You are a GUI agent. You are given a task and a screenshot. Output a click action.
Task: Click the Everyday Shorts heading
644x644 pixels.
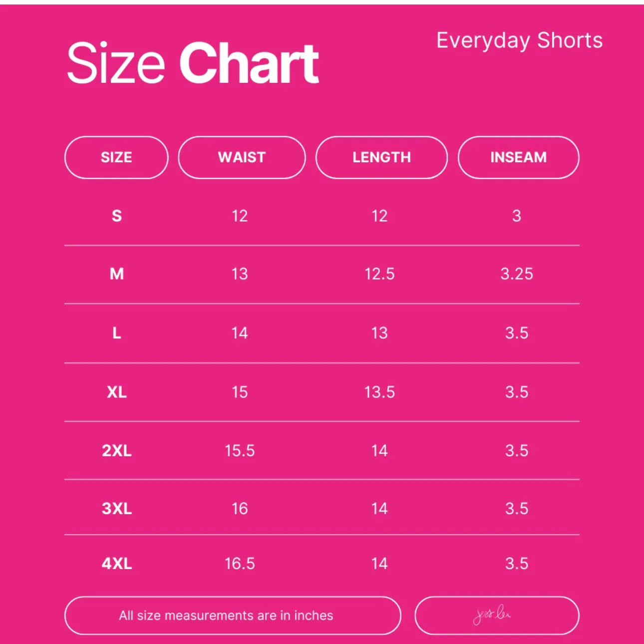pos(520,40)
